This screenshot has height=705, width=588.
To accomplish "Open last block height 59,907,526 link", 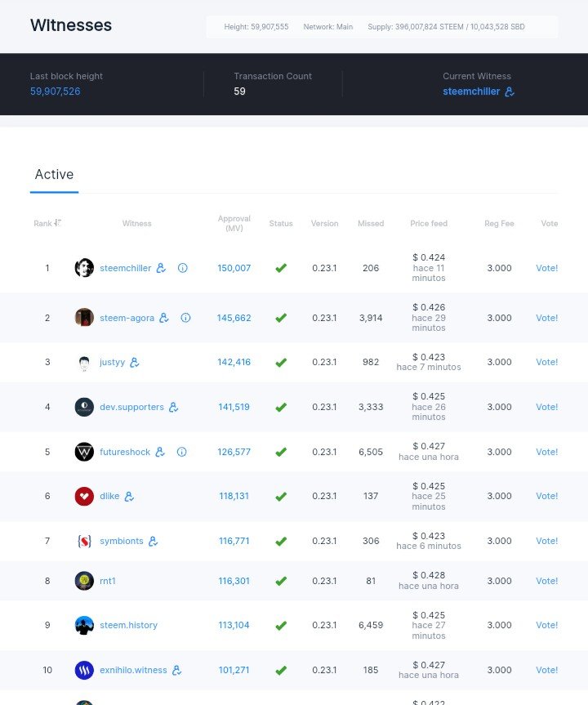I will (x=56, y=91).
